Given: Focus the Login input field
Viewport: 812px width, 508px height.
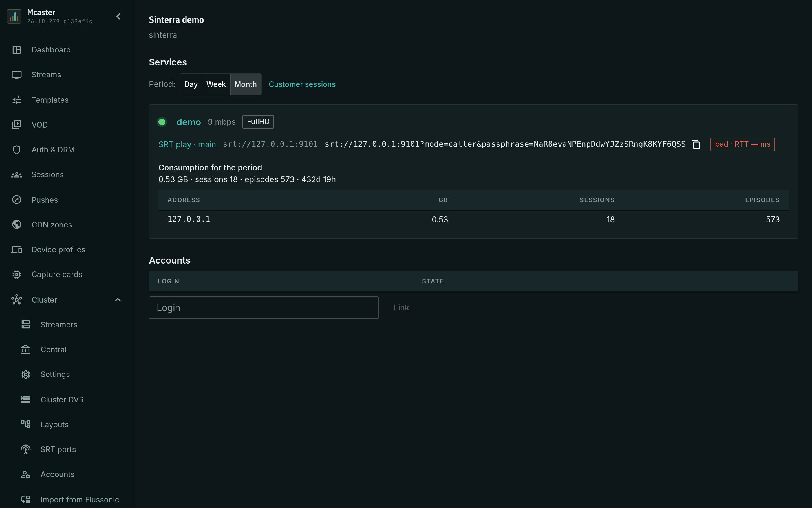Looking at the screenshot, I should coord(264,307).
